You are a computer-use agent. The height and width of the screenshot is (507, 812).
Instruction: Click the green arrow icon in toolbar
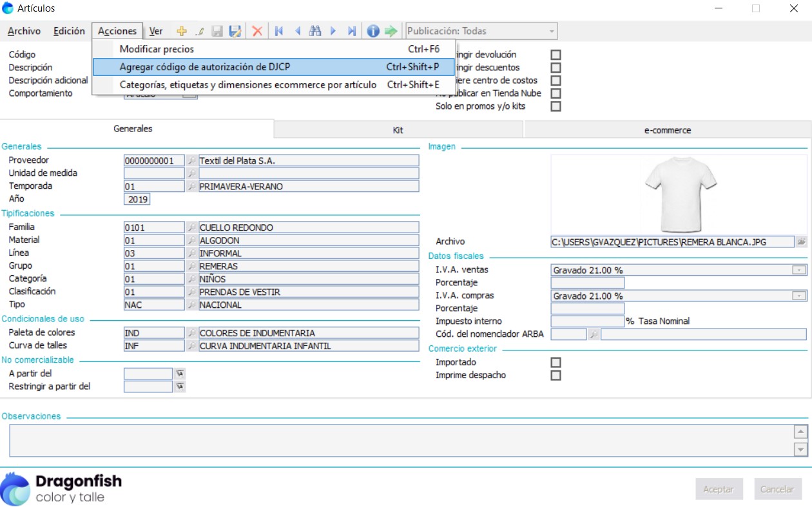click(391, 31)
